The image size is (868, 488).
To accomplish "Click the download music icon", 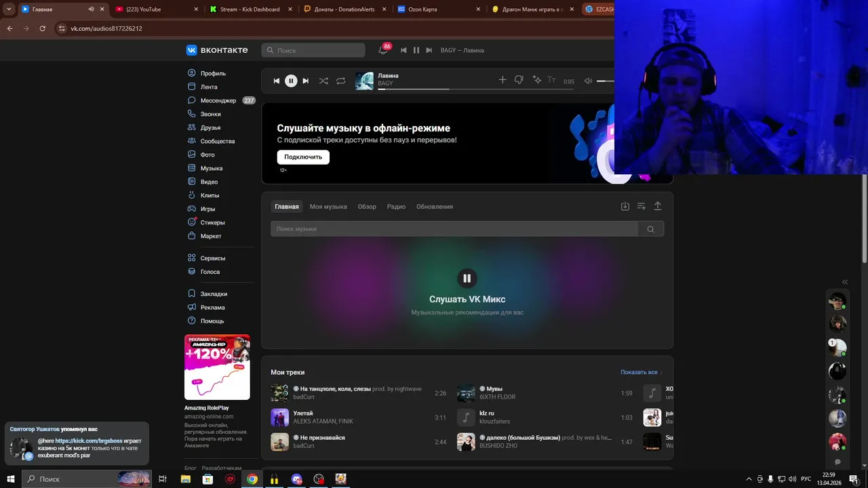I will tap(625, 206).
